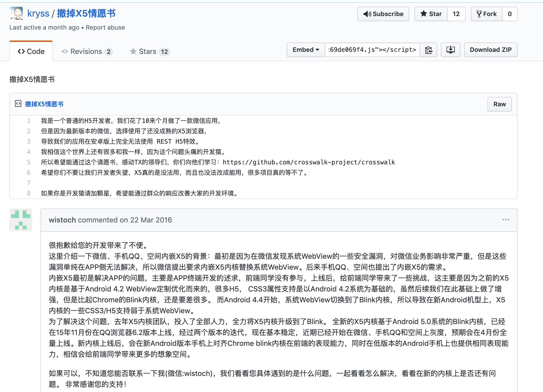Star this gist
Viewport: 543px width, 392px height.
click(431, 14)
